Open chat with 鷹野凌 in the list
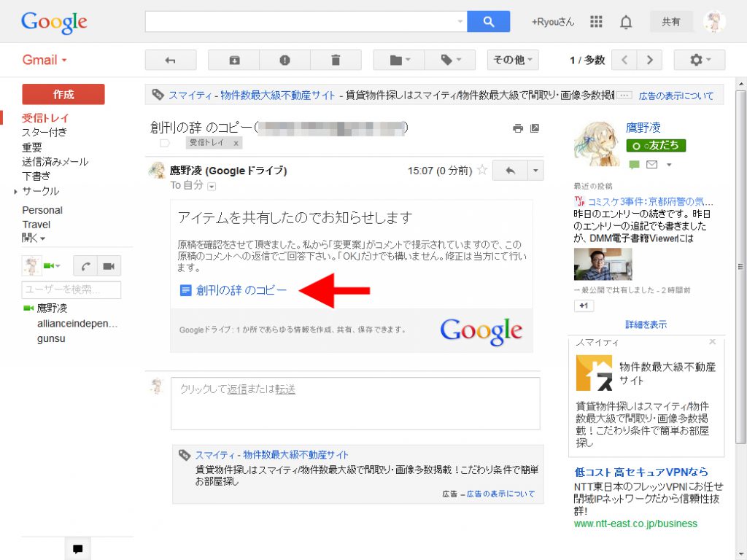The image size is (747, 560). tap(52, 308)
